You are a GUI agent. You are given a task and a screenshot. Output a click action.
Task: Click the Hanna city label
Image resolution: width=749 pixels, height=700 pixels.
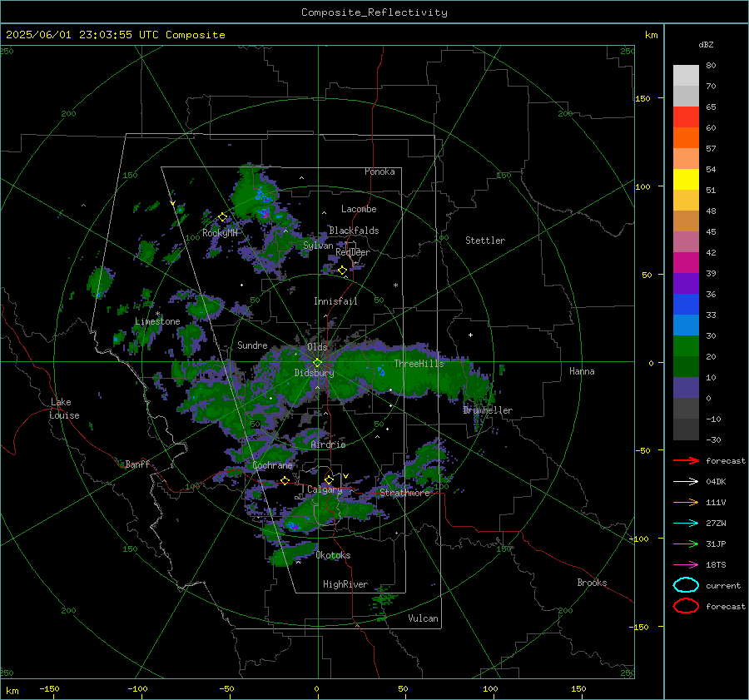coord(582,371)
